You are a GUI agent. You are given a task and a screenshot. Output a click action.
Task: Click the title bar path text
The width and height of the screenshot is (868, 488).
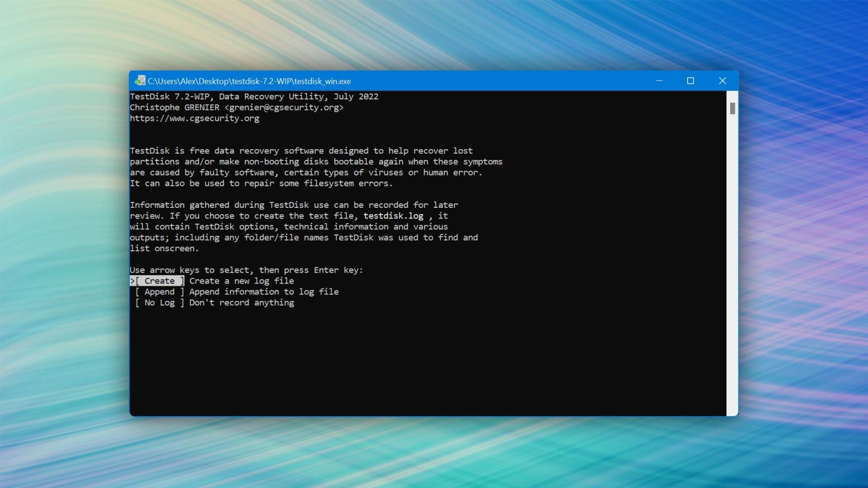[250, 81]
